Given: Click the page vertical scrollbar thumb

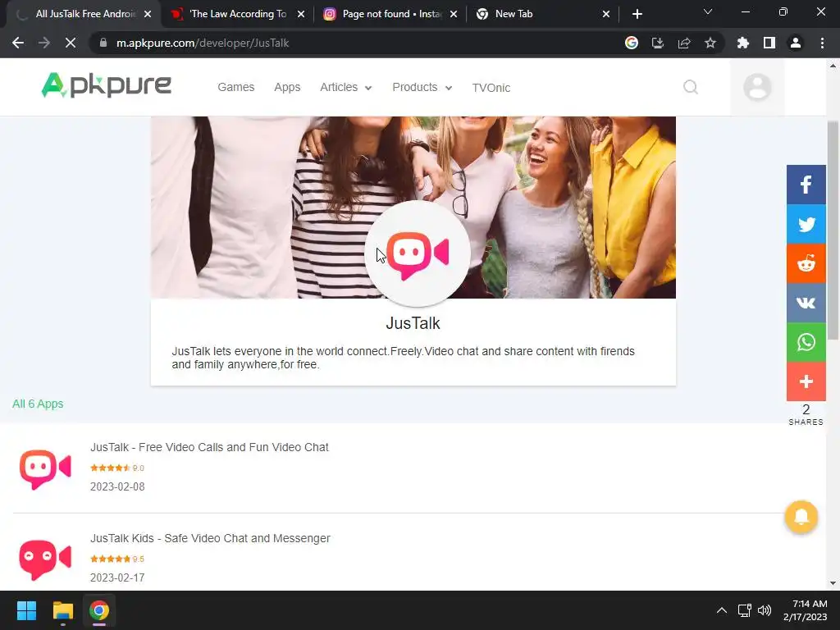Looking at the screenshot, I should [833, 231].
